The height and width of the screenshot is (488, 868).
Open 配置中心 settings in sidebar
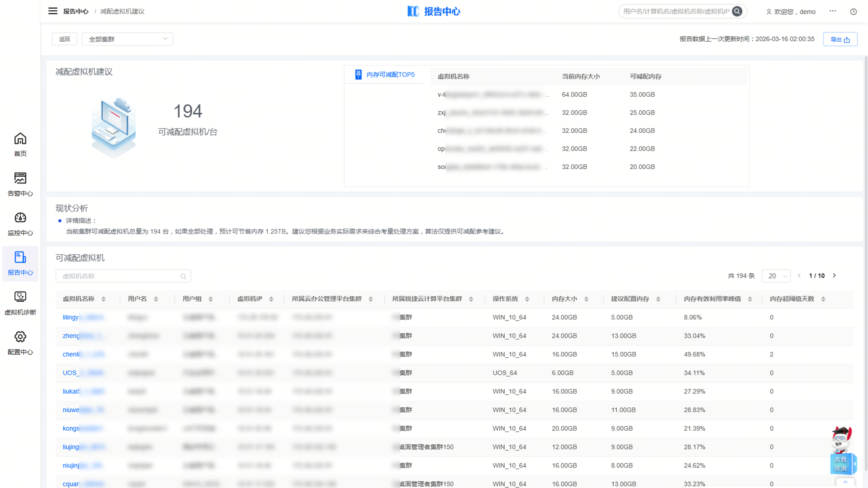pos(20,343)
